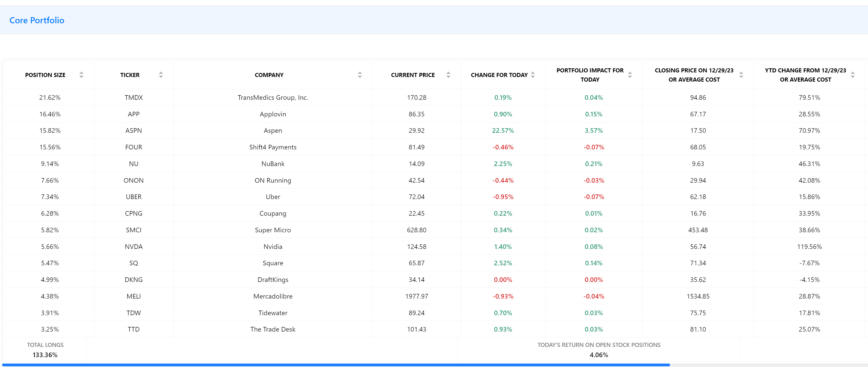Select the TMDX ticker cell
Screen dimensions: 868x373
point(133,97)
